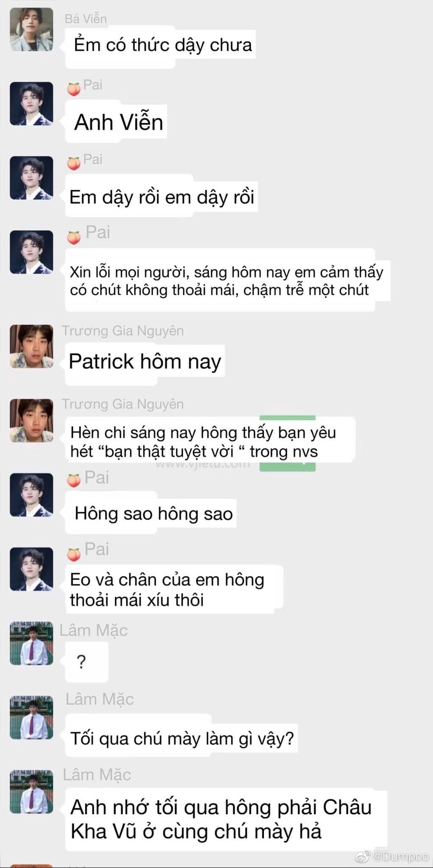Click the '?' message bubble from Lâm Mặc
Screen dimensions: 433x868
[86, 662]
